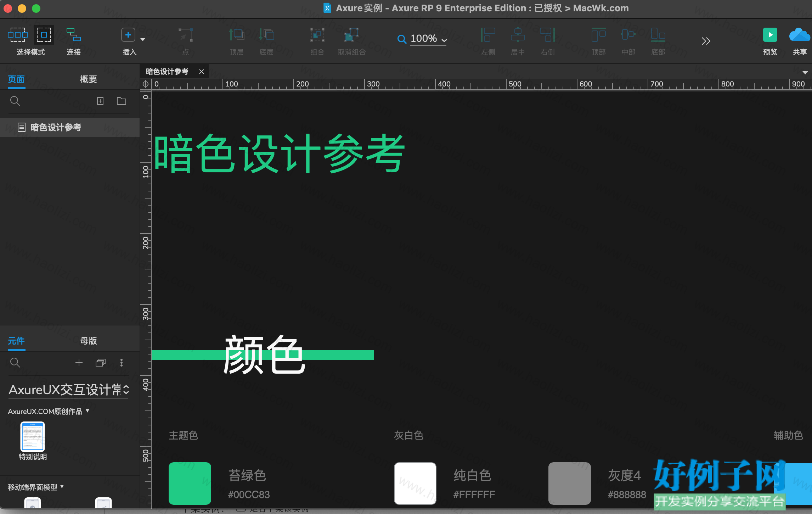Select the 特别说明 widget thumbnail
This screenshot has width=812, height=514.
tap(33, 436)
